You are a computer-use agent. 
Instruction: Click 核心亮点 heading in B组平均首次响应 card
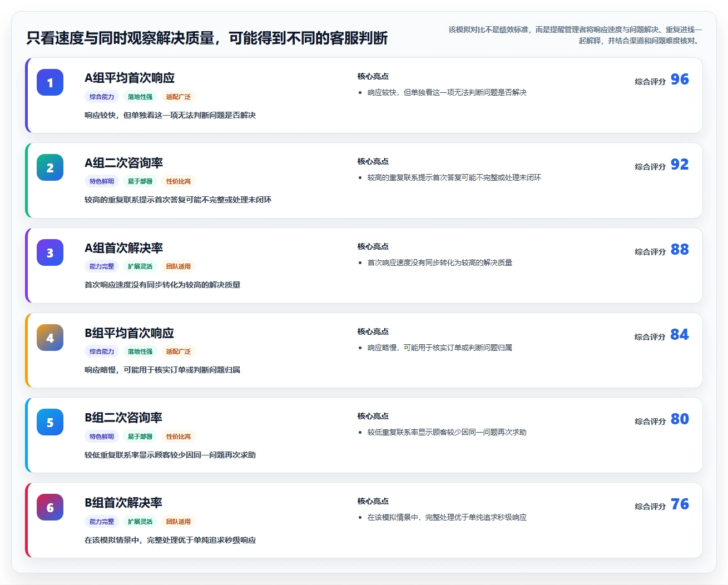373,332
